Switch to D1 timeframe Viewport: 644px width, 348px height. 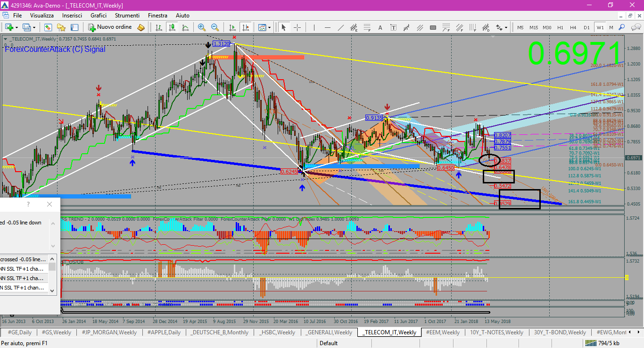click(586, 27)
